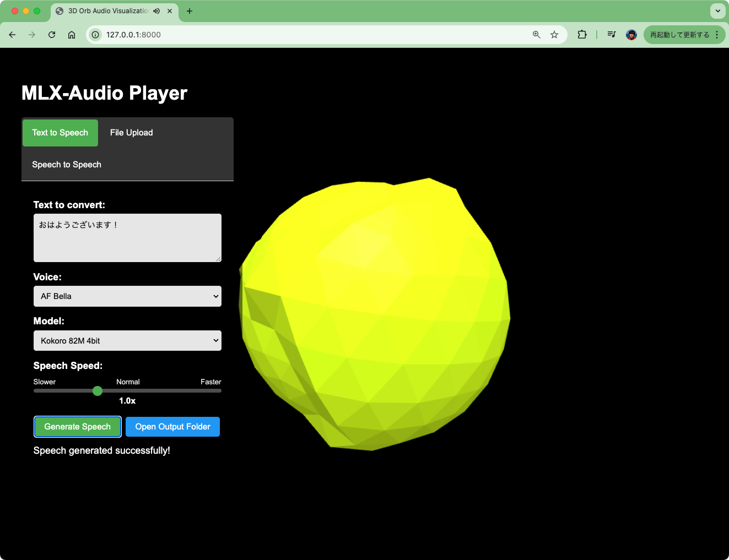The image size is (729, 560).
Task: Click Generate Speech button
Action: click(x=78, y=427)
